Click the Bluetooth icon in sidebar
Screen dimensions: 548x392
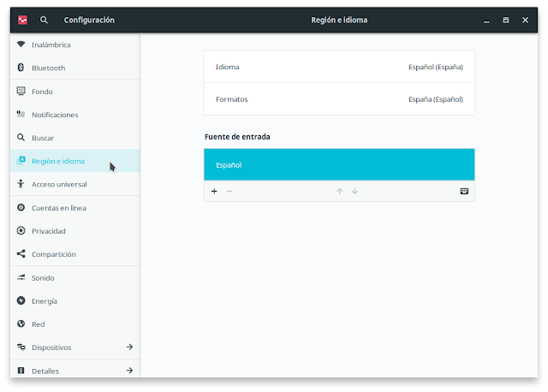tap(21, 68)
